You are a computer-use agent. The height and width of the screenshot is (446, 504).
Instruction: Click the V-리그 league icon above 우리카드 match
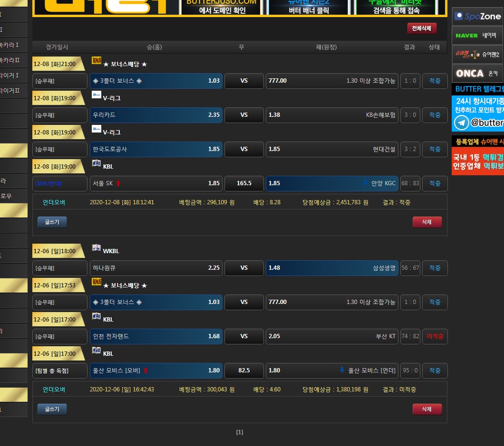[96, 95]
